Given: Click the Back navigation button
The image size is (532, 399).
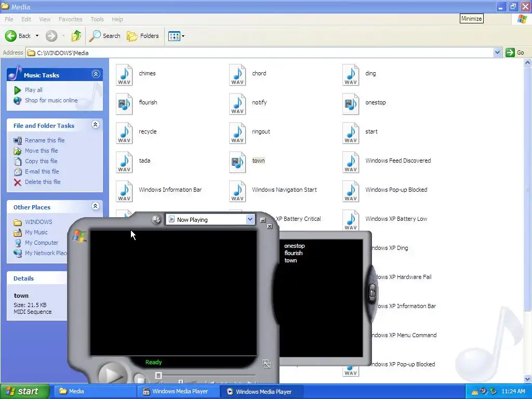Looking at the screenshot, I should pos(18,36).
